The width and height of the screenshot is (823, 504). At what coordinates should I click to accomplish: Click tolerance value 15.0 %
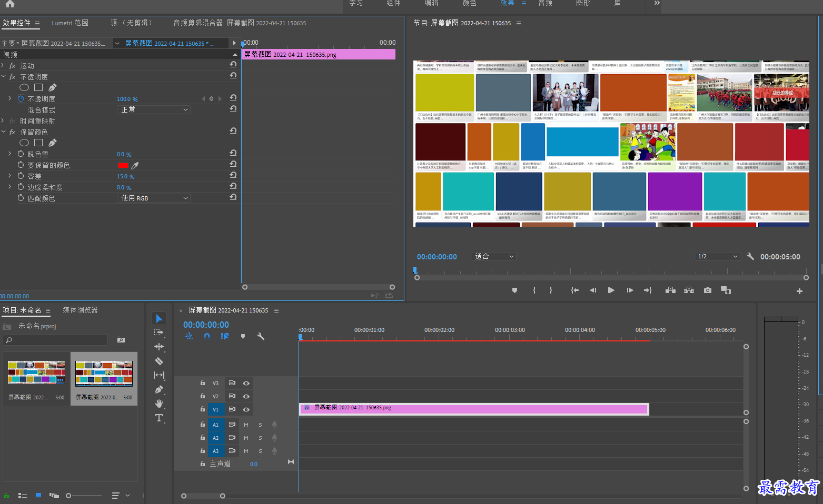pyautogui.click(x=125, y=176)
